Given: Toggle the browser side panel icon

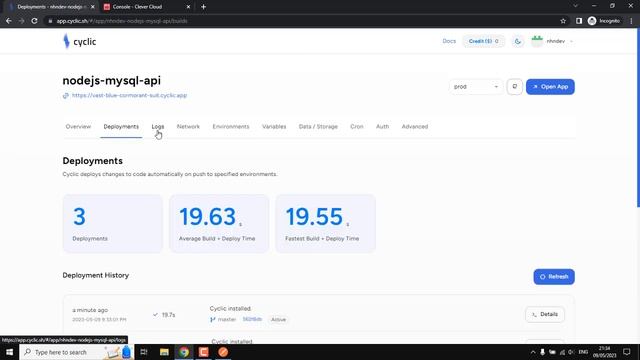Looking at the screenshot, I should click(578, 21).
